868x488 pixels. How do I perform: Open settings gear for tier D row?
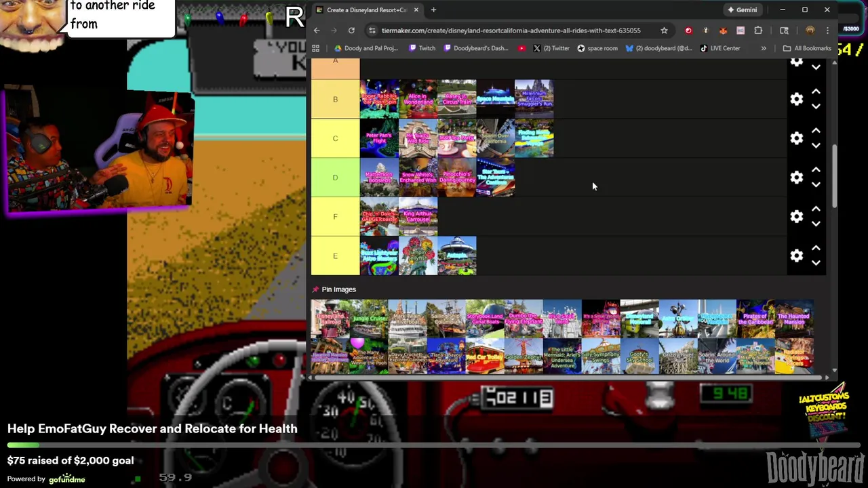coord(797,178)
